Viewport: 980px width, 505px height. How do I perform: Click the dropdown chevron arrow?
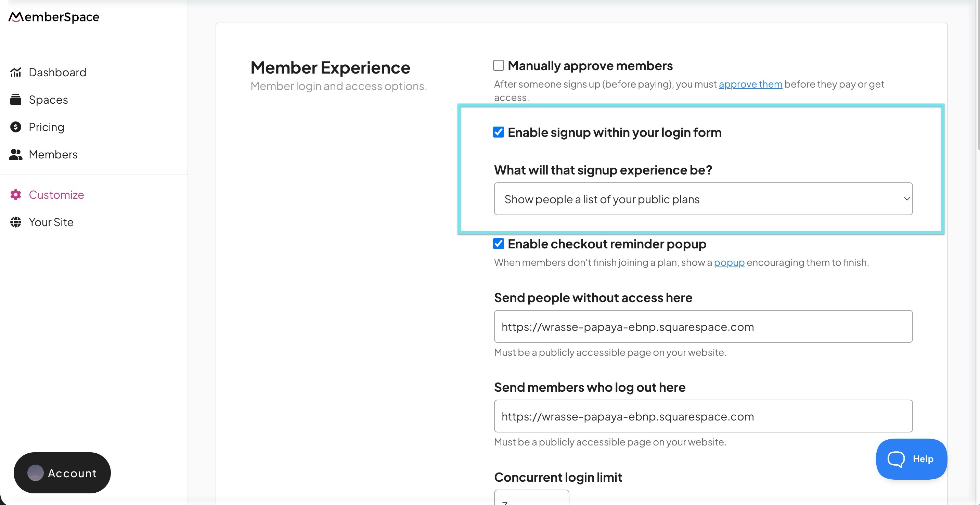coord(907,199)
